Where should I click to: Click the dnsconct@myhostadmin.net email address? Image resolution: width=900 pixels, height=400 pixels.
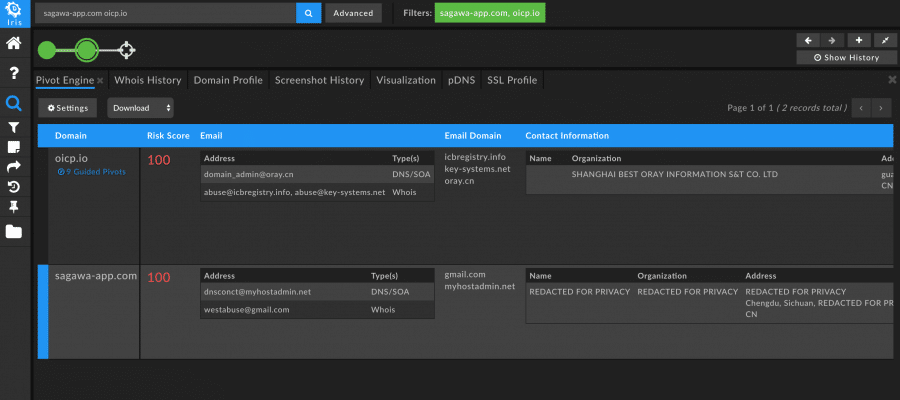coord(257,292)
